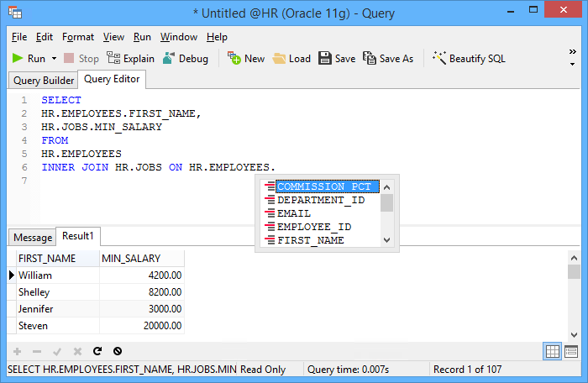Select the Steven cell
The width and height of the screenshot is (588, 383).
[58, 326]
